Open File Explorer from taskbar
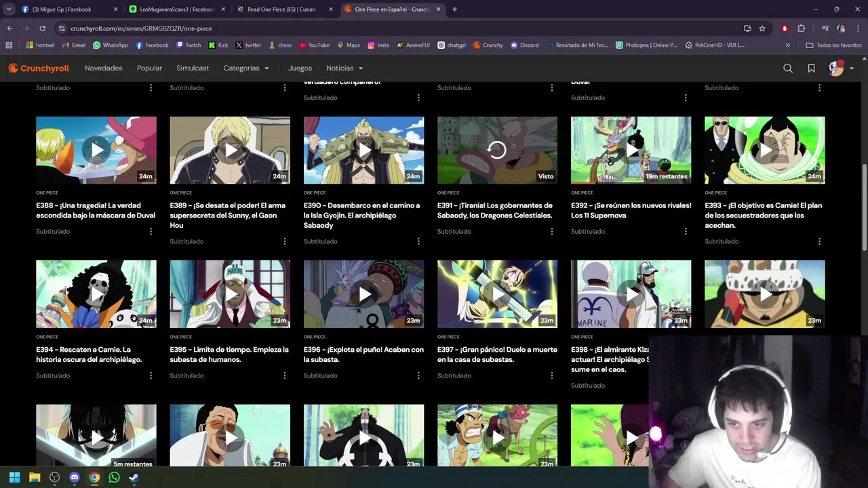 pyautogui.click(x=35, y=477)
